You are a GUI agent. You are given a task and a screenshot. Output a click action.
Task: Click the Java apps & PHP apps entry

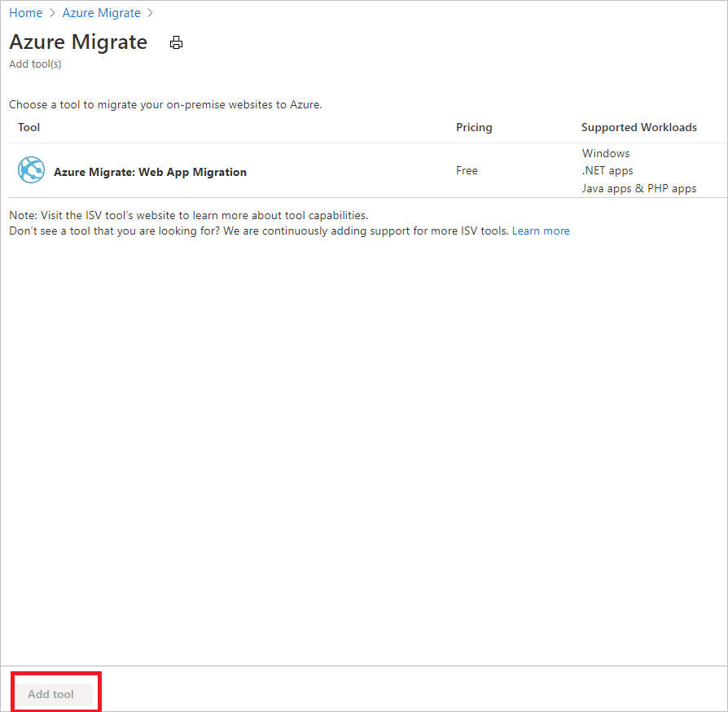(x=638, y=188)
